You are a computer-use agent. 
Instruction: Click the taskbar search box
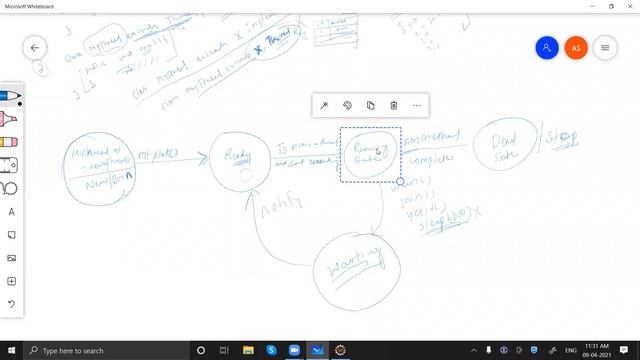pos(106,351)
